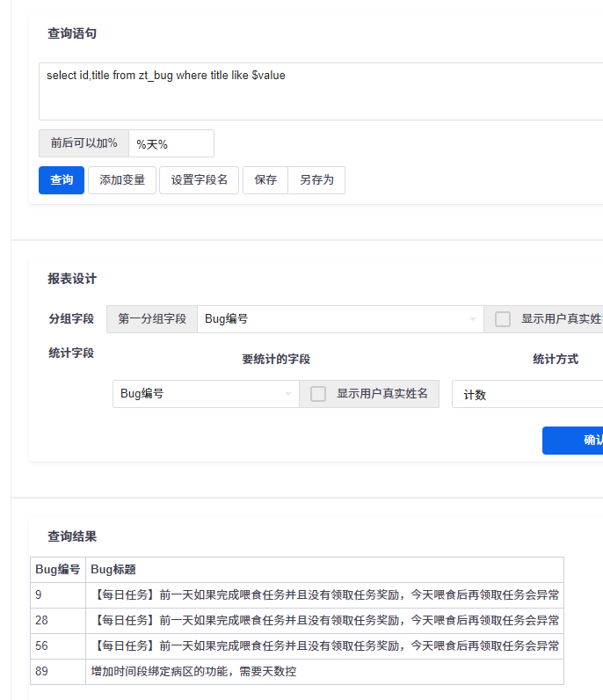This screenshot has height=700, width=603.
Task: Select result cell with Bug number 56
Action: point(58,646)
